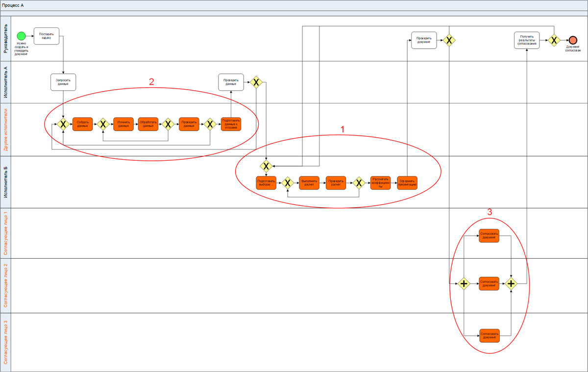This screenshot has width=588, height=372.
Task: Select the green start event circle
Action: click(x=21, y=36)
